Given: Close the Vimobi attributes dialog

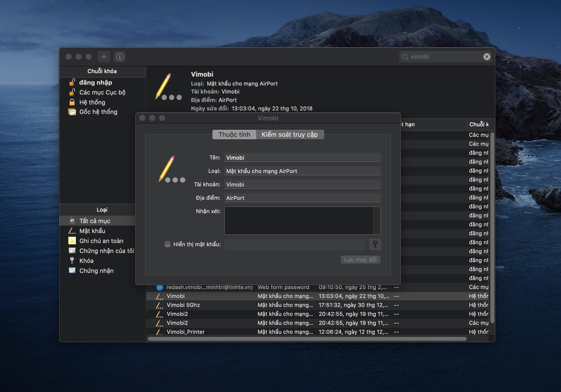Looking at the screenshot, I should (142, 118).
